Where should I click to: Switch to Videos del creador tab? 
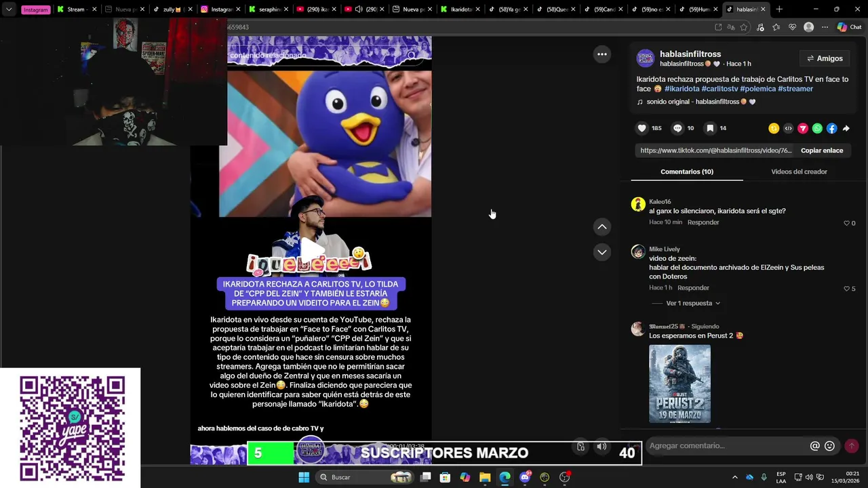tap(799, 172)
